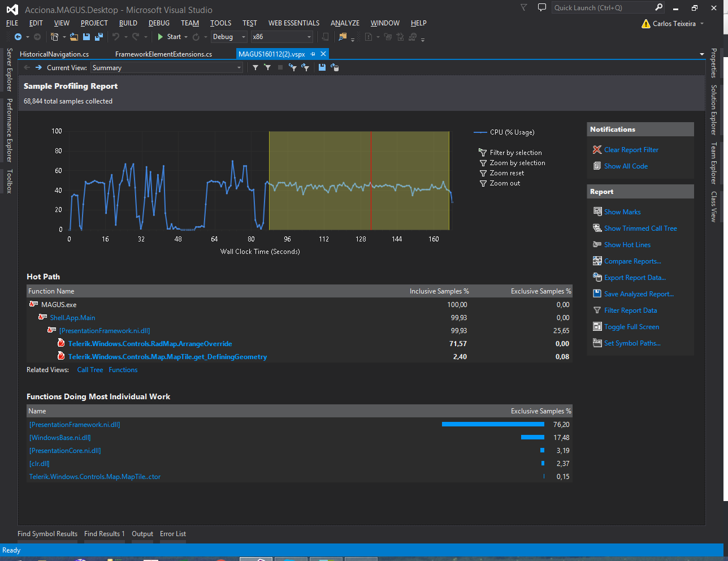Pin the MAGUS160112(2).vspx tab
Image resolution: width=728 pixels, height=561 pixels.
tap(313, 54)
